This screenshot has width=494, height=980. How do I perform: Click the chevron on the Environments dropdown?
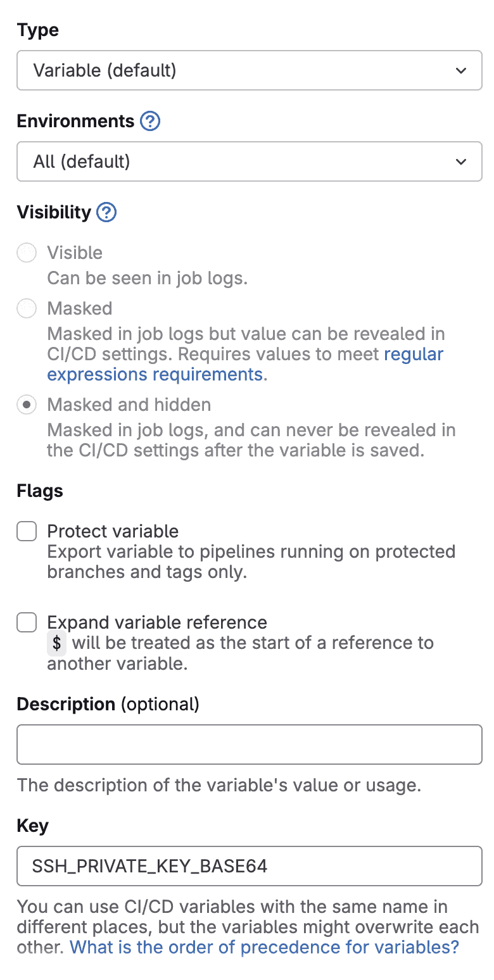462,161
